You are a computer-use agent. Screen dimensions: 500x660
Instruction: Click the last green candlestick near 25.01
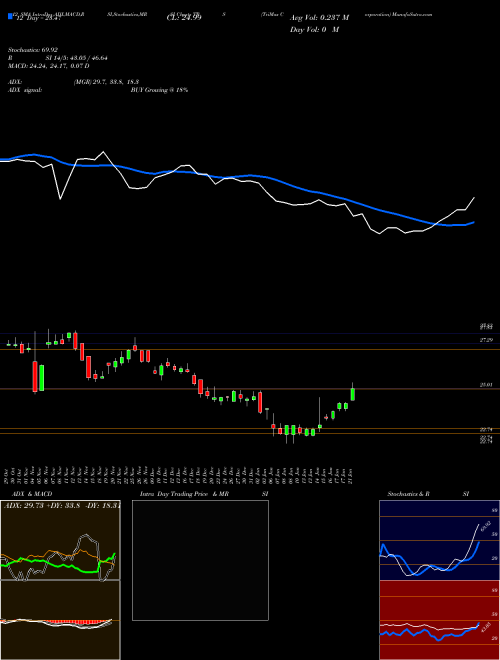pos(353,394)
